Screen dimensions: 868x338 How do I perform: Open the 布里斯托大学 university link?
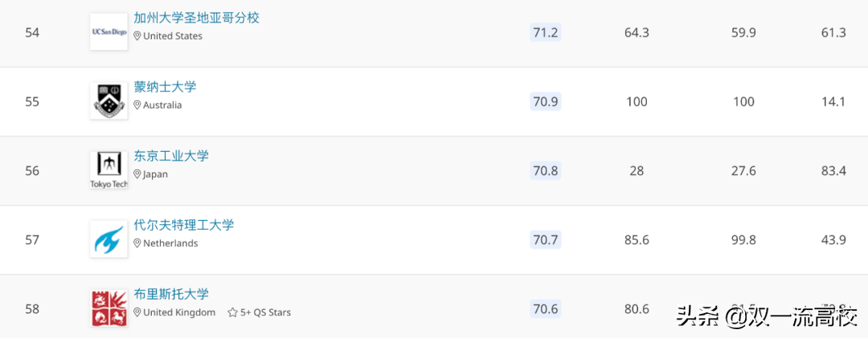[x=171, y=294]
